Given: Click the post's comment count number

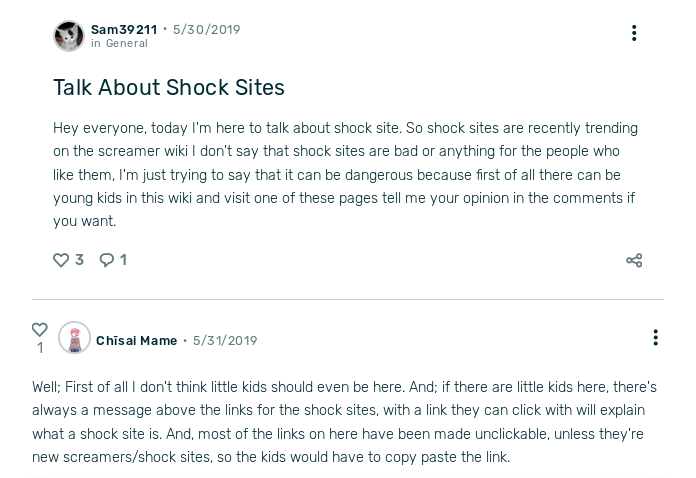Looking at the screenshot, I should (x=123, y=260).
